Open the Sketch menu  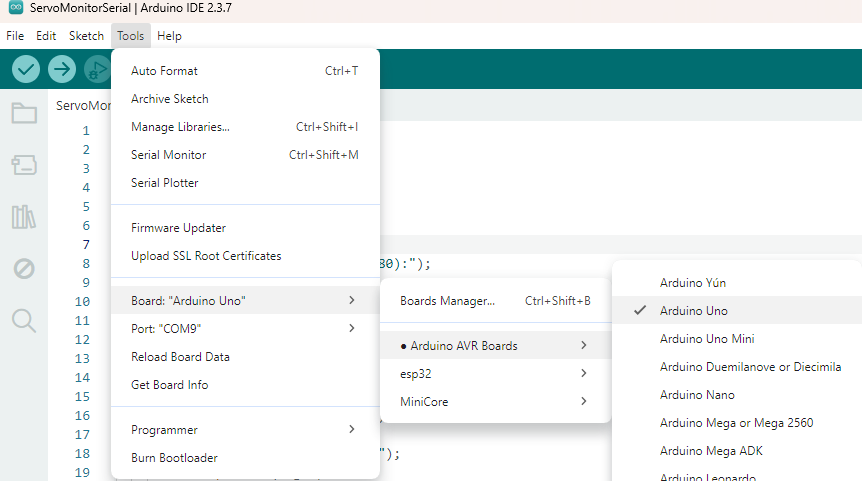[x=86, y=36]
